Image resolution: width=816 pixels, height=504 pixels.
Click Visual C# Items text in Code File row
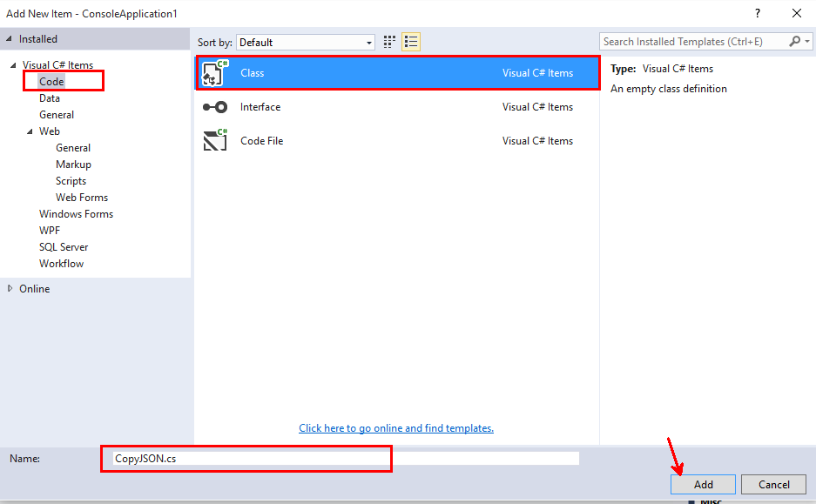(x=537, y=141)
